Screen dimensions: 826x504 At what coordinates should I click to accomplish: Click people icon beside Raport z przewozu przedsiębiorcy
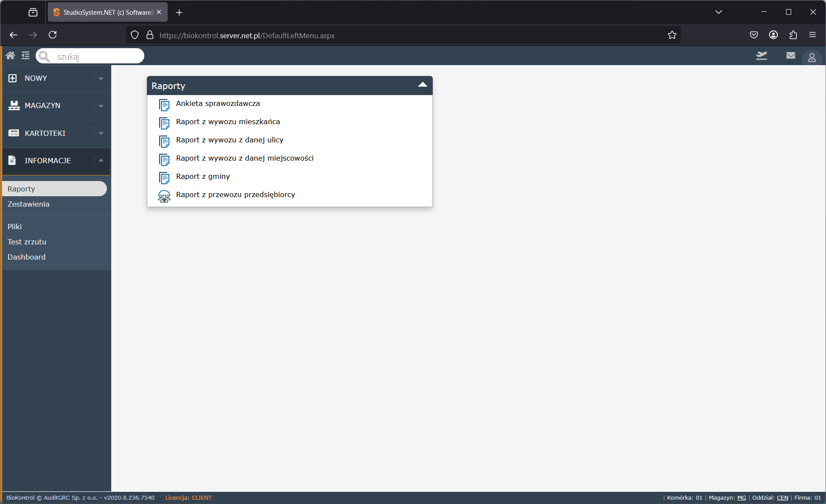164,197
